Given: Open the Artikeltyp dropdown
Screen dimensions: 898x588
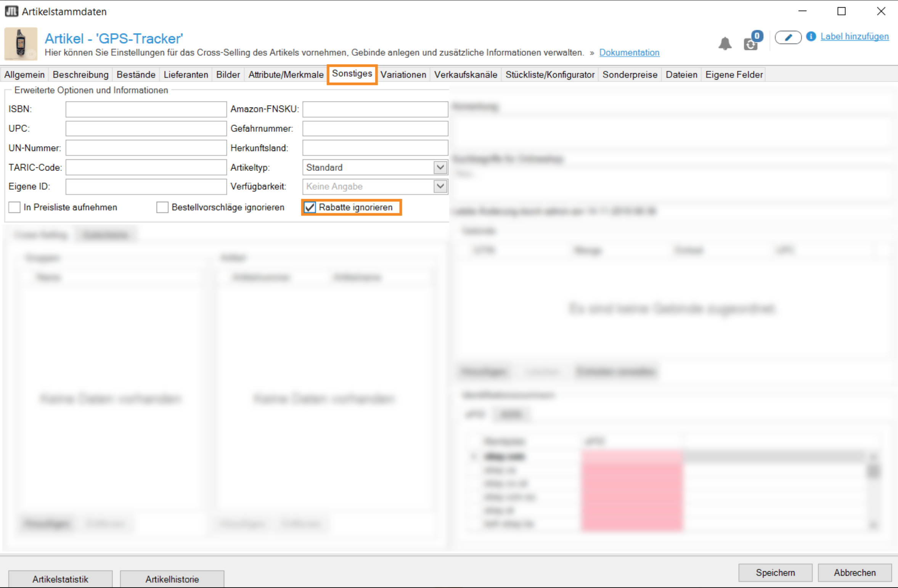Looking at the screenshot, I should point(440,167).
